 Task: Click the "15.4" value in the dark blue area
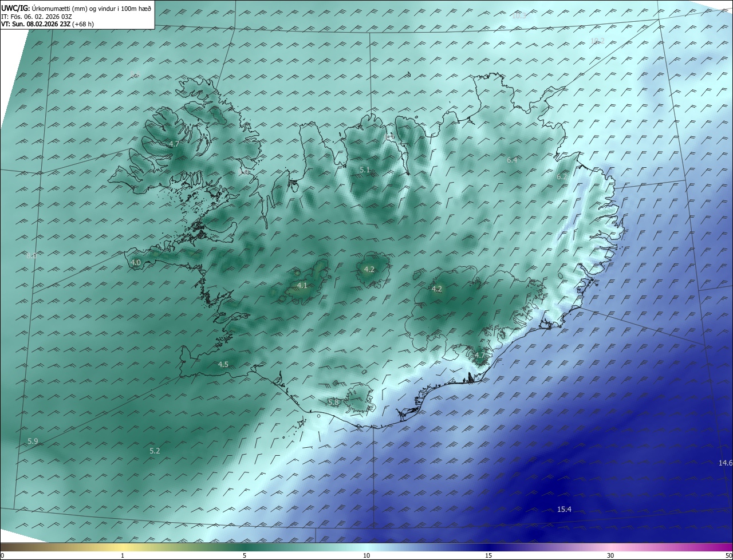[564, 510]
